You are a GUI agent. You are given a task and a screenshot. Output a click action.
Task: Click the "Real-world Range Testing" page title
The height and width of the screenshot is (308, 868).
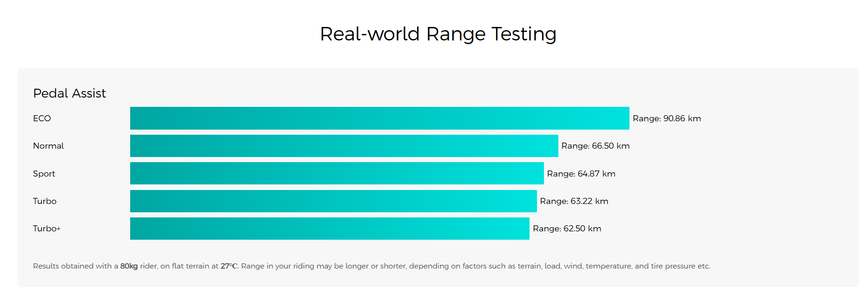(x=438, y=34)
